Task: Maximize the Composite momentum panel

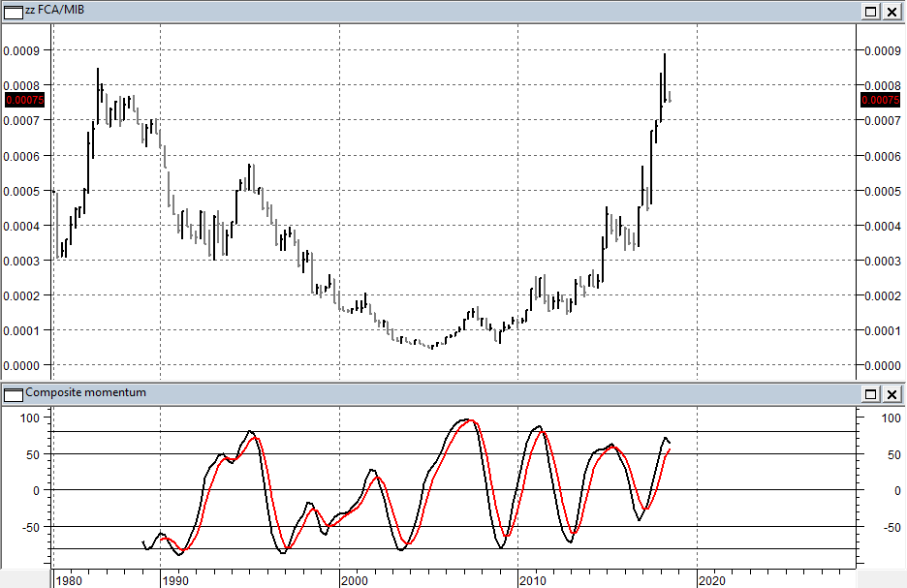Action: [x=871, y=394]
